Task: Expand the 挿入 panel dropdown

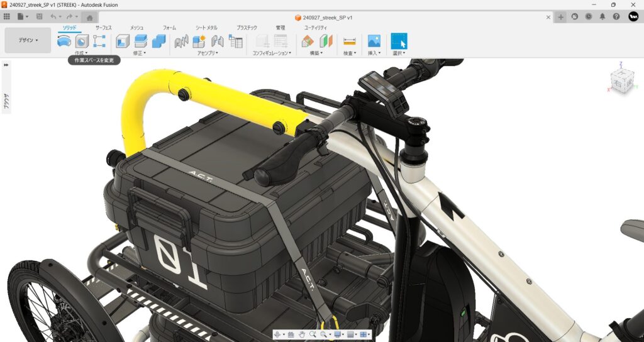Action: click(374, 53)
